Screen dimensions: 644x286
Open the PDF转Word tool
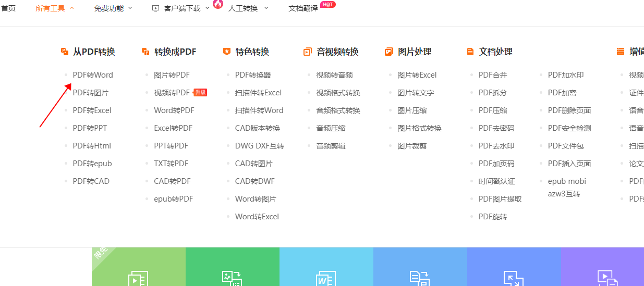(93, 75)
